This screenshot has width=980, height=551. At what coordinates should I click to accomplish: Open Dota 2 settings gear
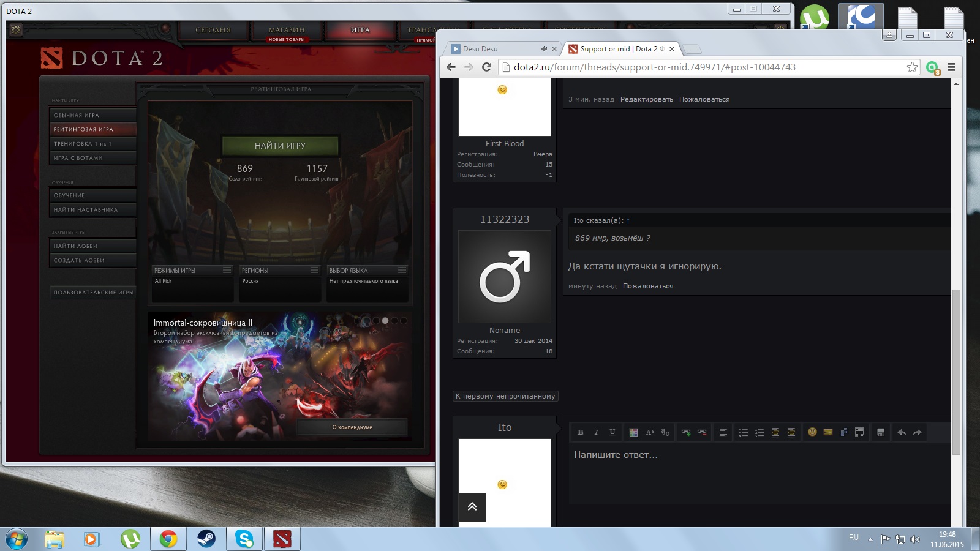[16, 29]
